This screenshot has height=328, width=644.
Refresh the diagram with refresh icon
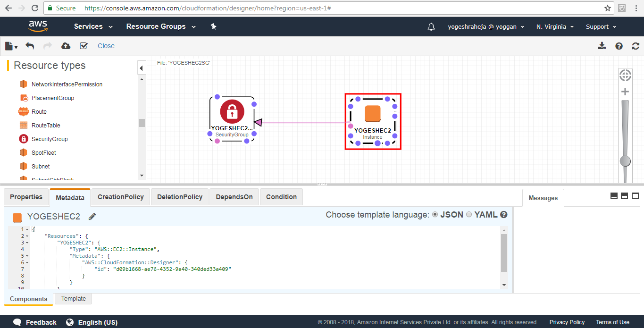tap(636, 46)
